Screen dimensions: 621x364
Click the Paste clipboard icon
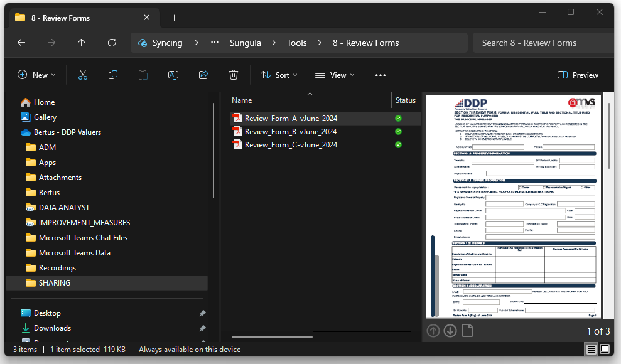(x=143, y=75)
